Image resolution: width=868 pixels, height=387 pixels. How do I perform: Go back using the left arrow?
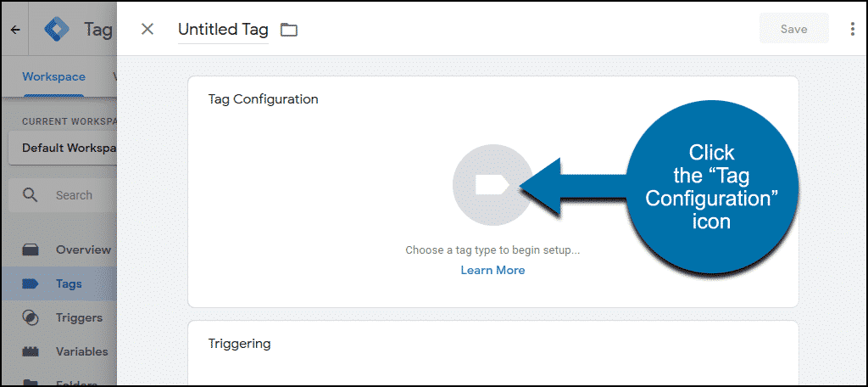(x=15, y=30)
